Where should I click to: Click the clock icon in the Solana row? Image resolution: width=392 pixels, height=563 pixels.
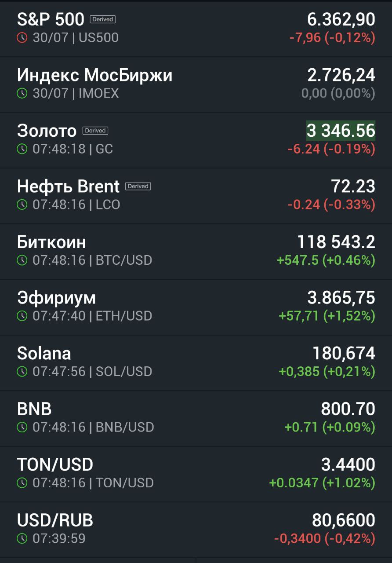[22, 372]
